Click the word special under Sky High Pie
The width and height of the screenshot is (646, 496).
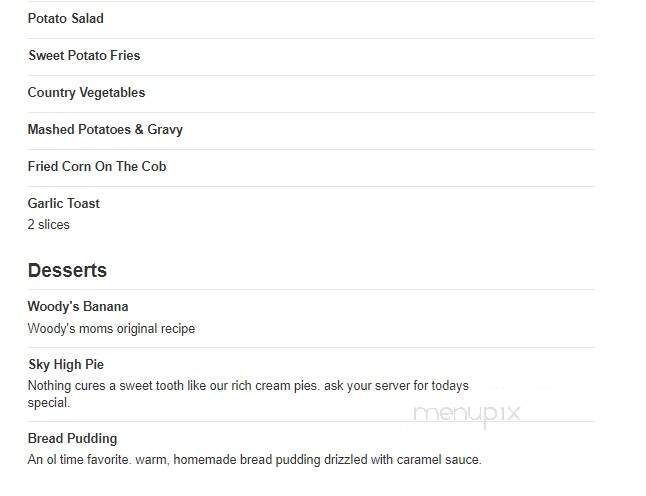[49, 403]
